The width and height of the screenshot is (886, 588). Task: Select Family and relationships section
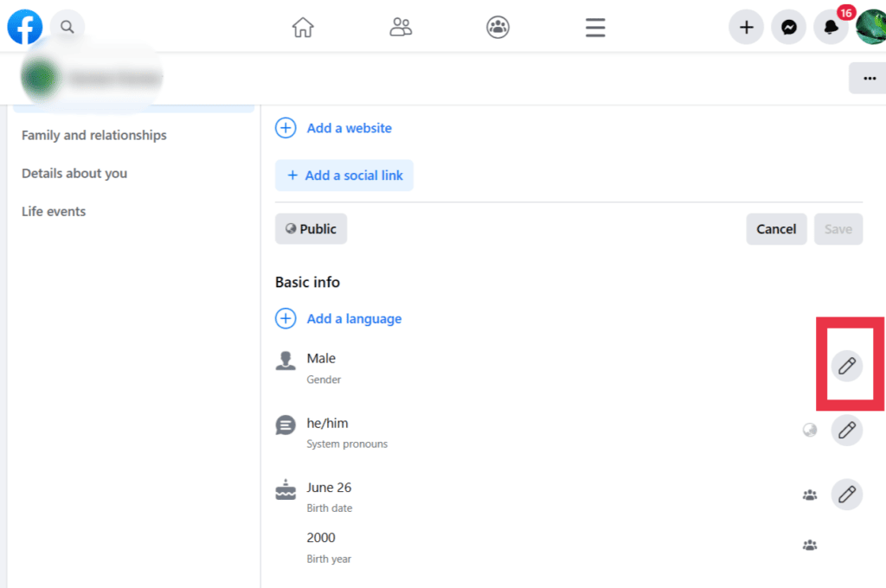[93, 135]
